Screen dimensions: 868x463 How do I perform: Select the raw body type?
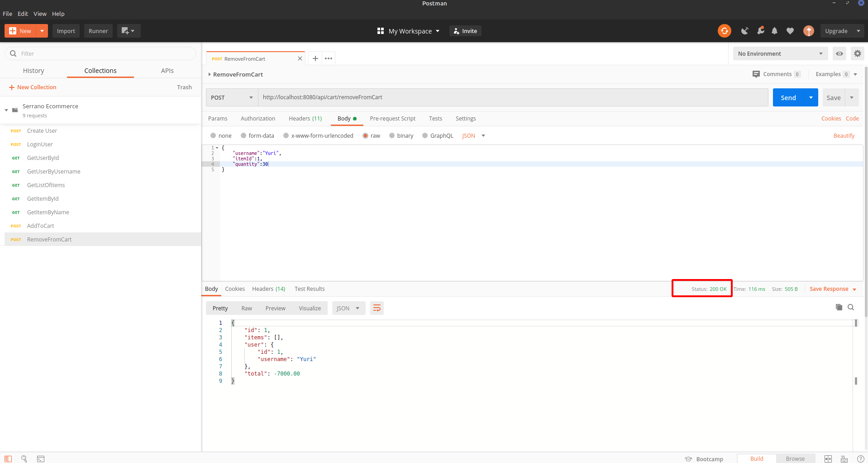pyautogui.click(x=365, y=135)
